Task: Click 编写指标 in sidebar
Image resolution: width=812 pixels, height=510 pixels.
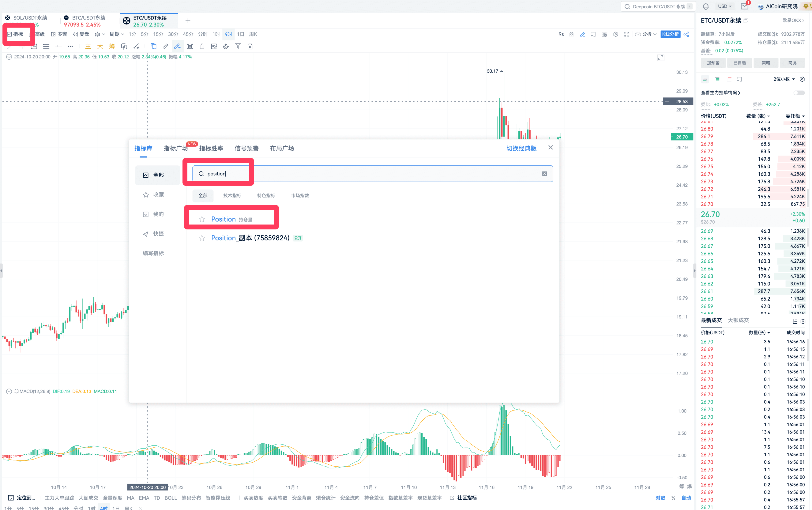Action: click(x=153, y=253)
